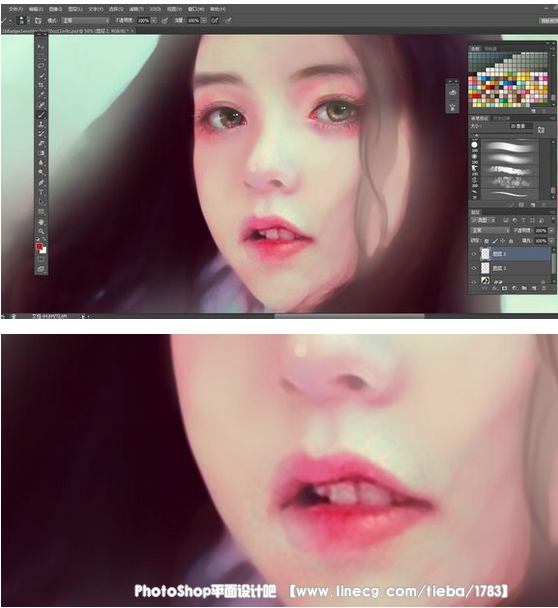Open the layer fill arrow
The image size is (558, 608).
pos(551,241)
